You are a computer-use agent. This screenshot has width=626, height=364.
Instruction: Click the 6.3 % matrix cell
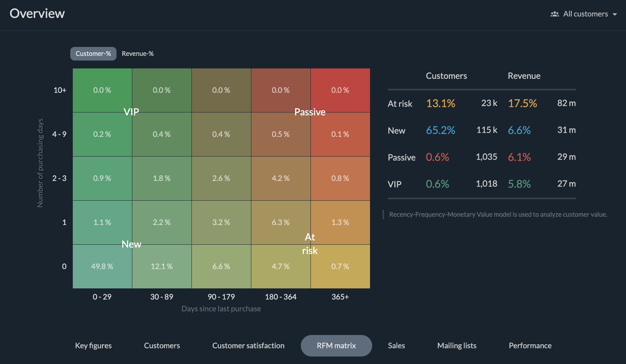tap(281, 222)
